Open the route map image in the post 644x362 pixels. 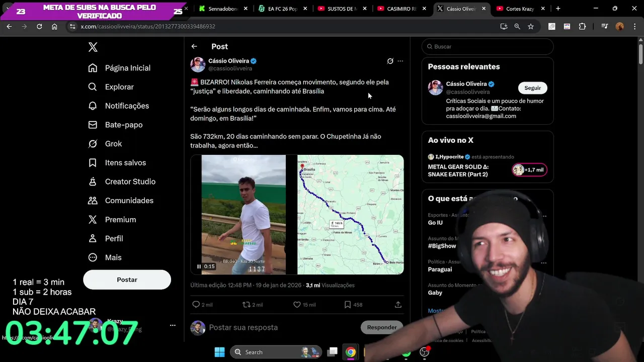tap(351, 215)
